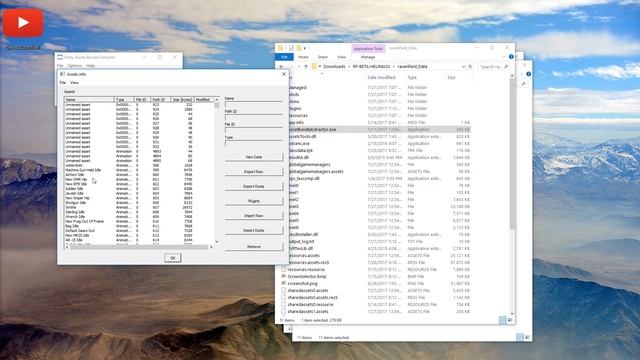
Task: Click the file icon beside sharedassets1.assets
Action: (x=283, y=311)
